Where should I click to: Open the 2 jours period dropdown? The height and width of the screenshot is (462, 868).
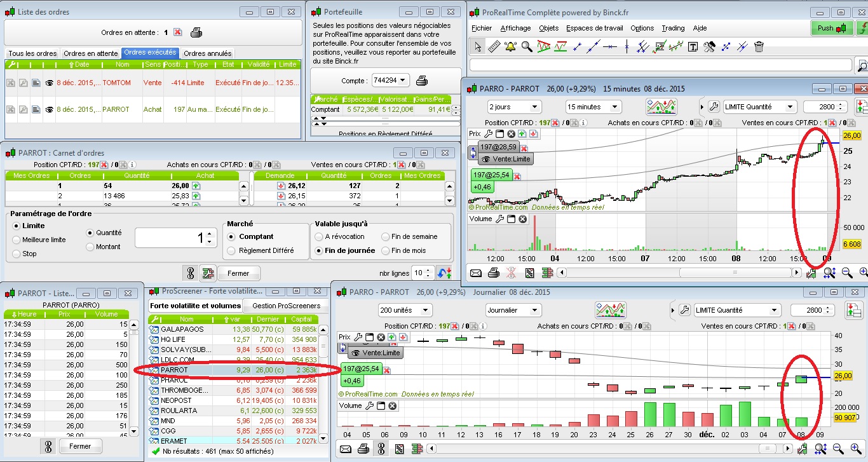[513, 107]
